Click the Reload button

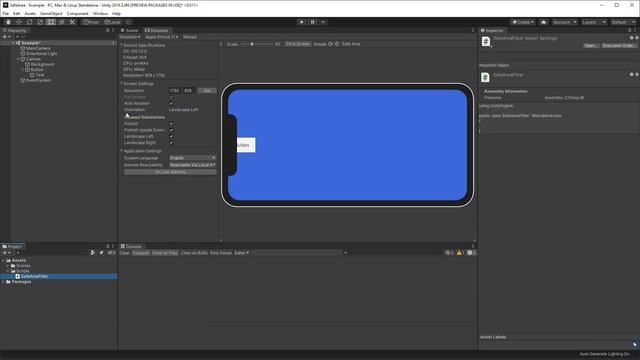tap(190, 37)
